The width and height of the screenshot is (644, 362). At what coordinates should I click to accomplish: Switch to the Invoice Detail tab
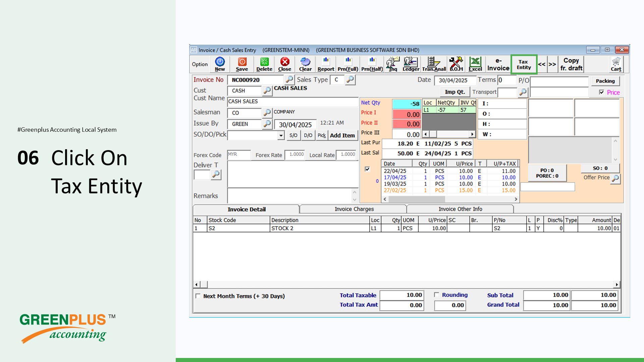[x=247, y=209]
